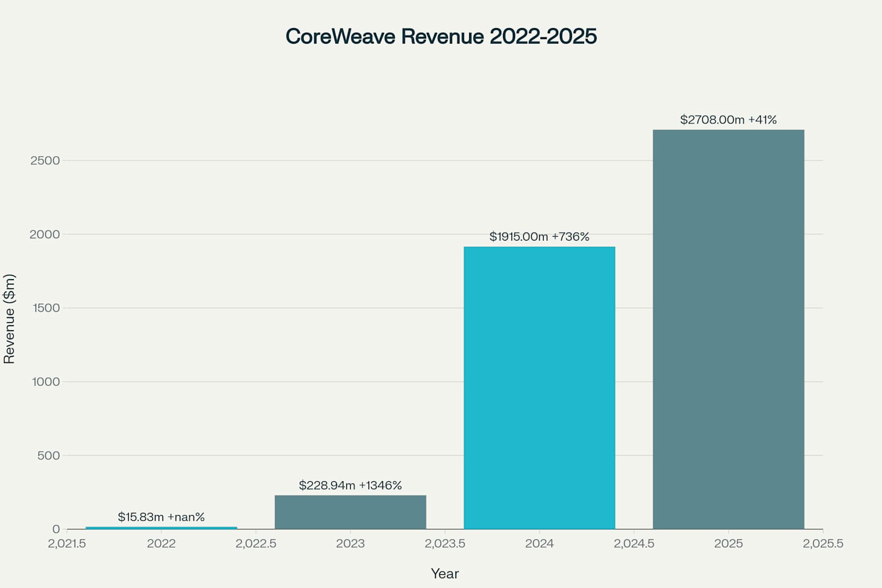Select the 2025 revenue bar
Image resolution: width=882 pixels, height=588 pixels.
click(x=728, y=330)
